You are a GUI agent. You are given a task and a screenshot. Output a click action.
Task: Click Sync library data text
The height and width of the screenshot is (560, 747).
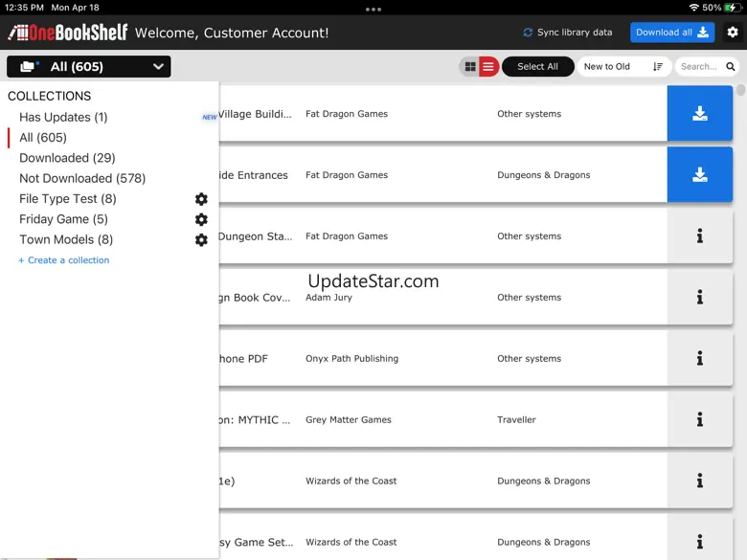tap(574, 33)
